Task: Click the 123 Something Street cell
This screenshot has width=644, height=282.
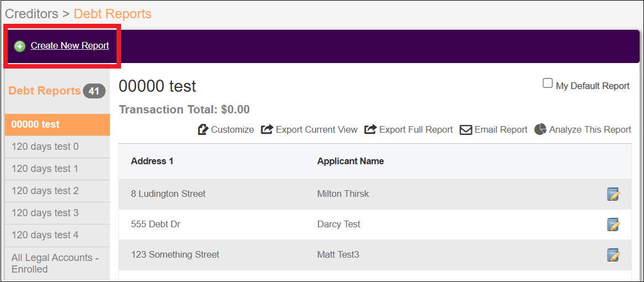Action: 175,255
